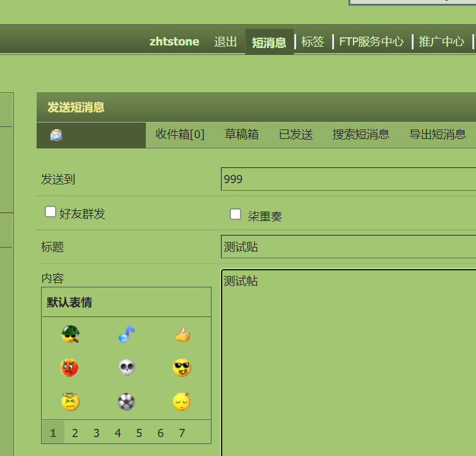Insert the thumbs up emoticon
The image size is (476, 456).
coord(182,335)
